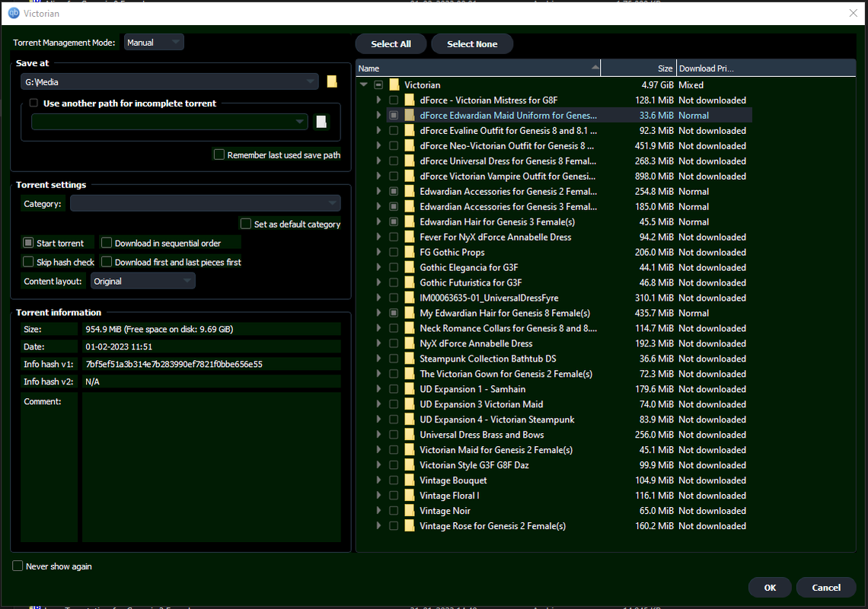This screenshot has height=609, width=868.
Task: Toggle the Start torrent checkbox
Action: [28, 243]
